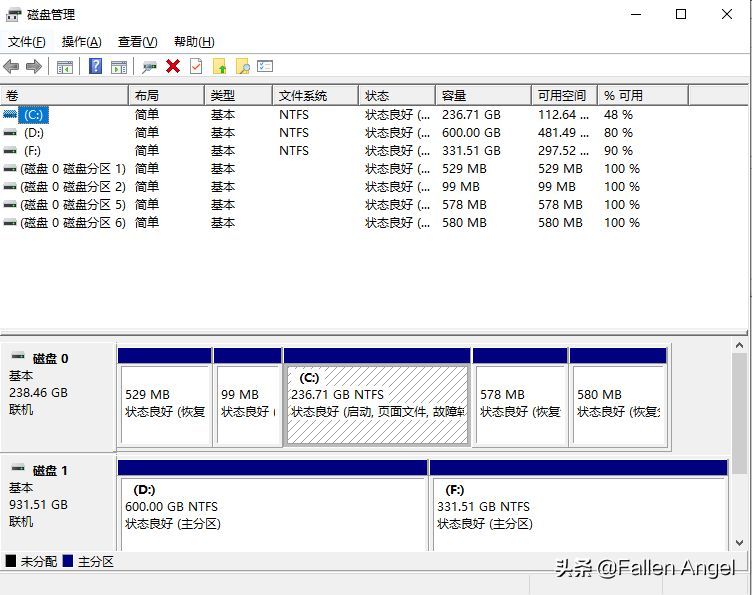Image resolution: width=752 pixels, height=595 pixels.
Task: Select the 580 MB recovery partition block
Action: (619, 397)
